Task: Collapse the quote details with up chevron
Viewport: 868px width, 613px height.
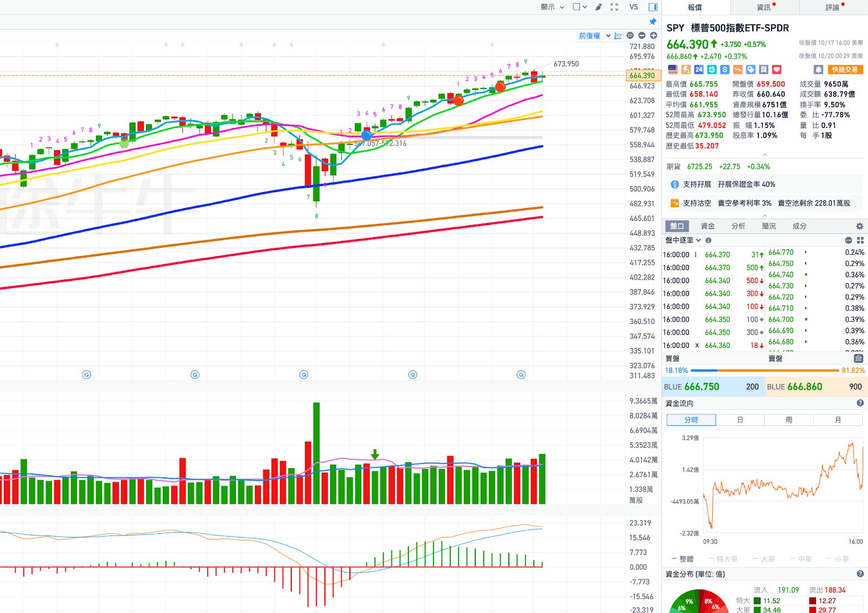Action: point(765,155)
